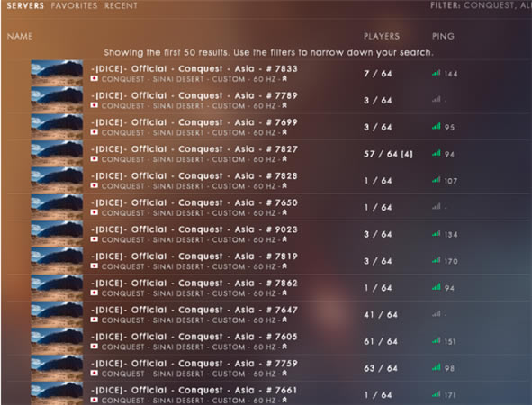Sort servers by Players column
Screen dimensions: 532x405
(x=382, y=36)
